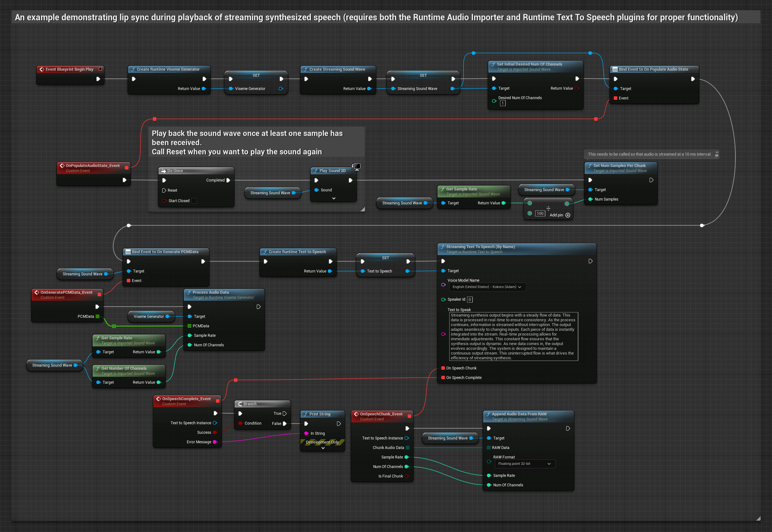The image size is (772, 532).
Task: Edit the Desired Num Of Channels value
Action: click(x=502, y=103)
